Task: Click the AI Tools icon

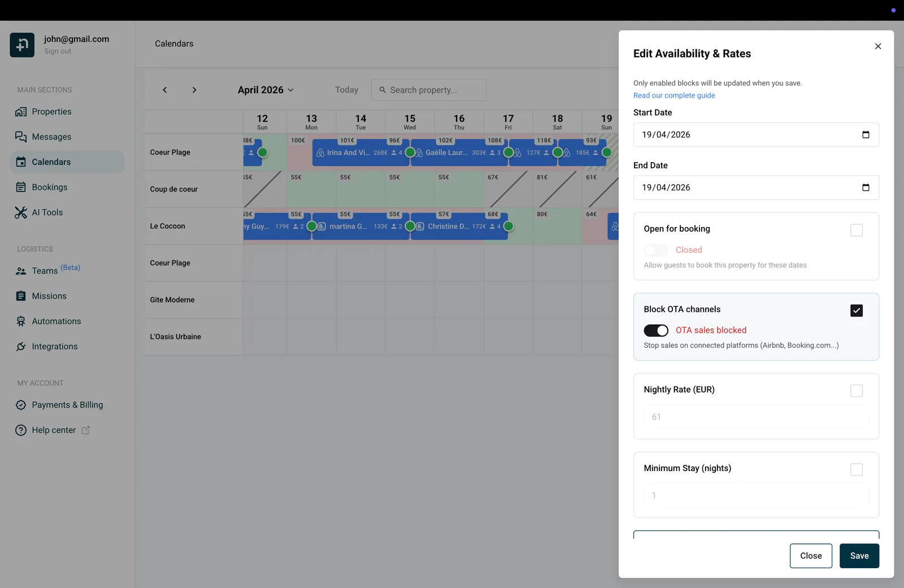Action: [x=21, y=212]
